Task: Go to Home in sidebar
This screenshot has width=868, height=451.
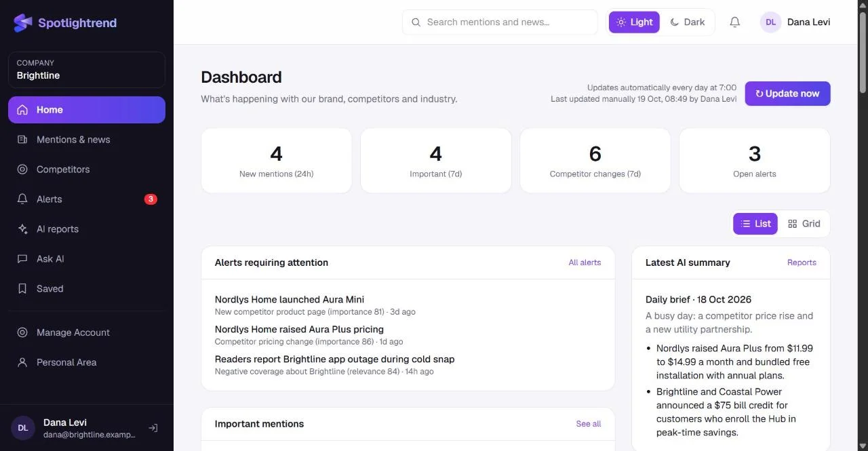Action: point(87,110)
